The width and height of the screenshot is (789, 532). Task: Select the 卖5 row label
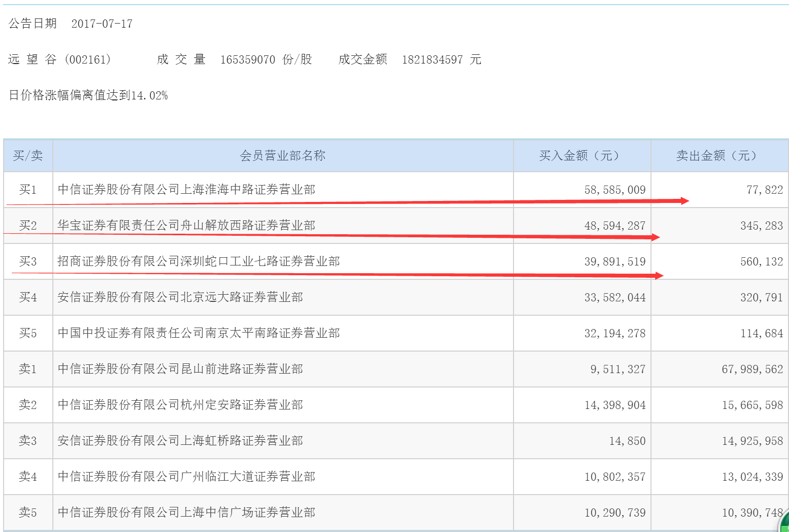click(x=28, y=513)
